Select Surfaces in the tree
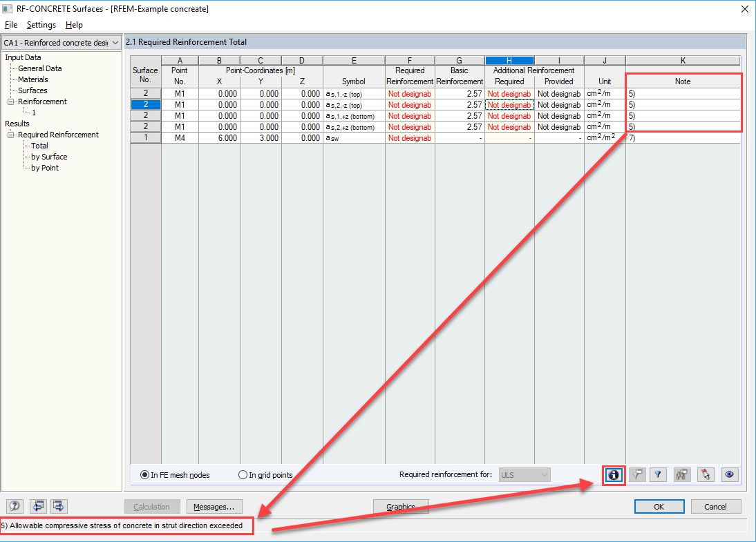The width and height of the screenshot is (756, 542). point(32,90)
